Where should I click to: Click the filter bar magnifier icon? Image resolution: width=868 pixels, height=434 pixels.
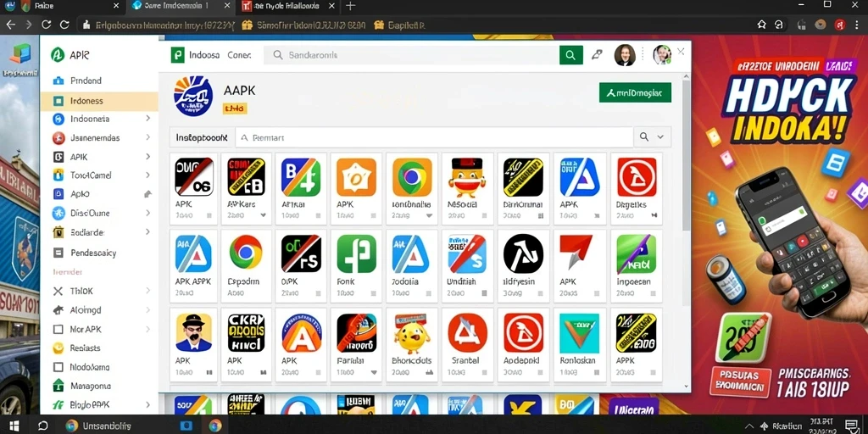click(644, 136)
